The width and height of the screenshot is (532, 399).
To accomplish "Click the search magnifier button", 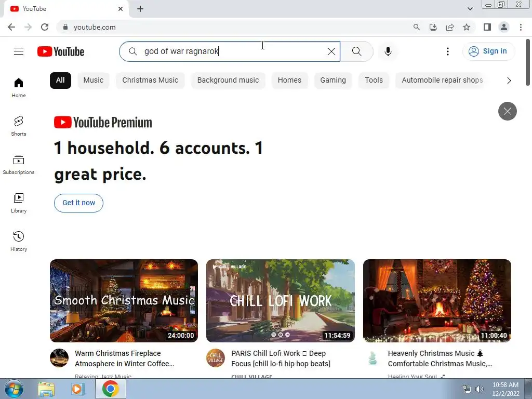I will click(x=356, y=51).
